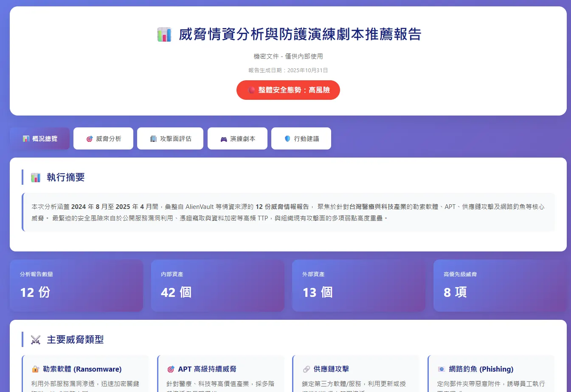Click the chart icon in 概況總覽 tab
The height and width of the screenshot is (392, 571).
click(26, 139)
